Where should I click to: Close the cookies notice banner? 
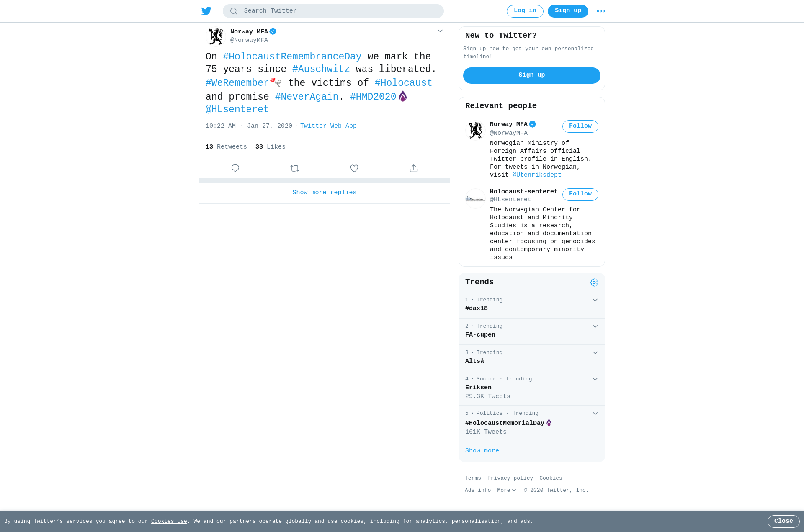click(783, 522)
